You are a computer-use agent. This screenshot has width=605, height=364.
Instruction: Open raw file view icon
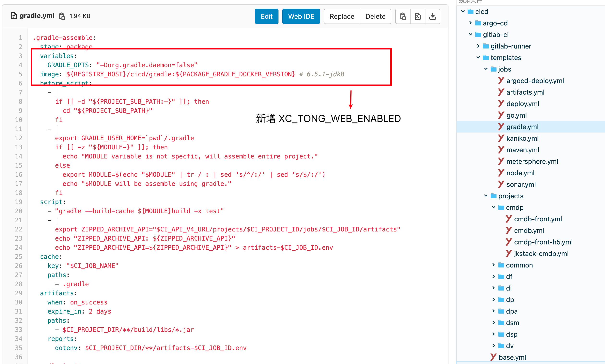(x=418, y=16)
